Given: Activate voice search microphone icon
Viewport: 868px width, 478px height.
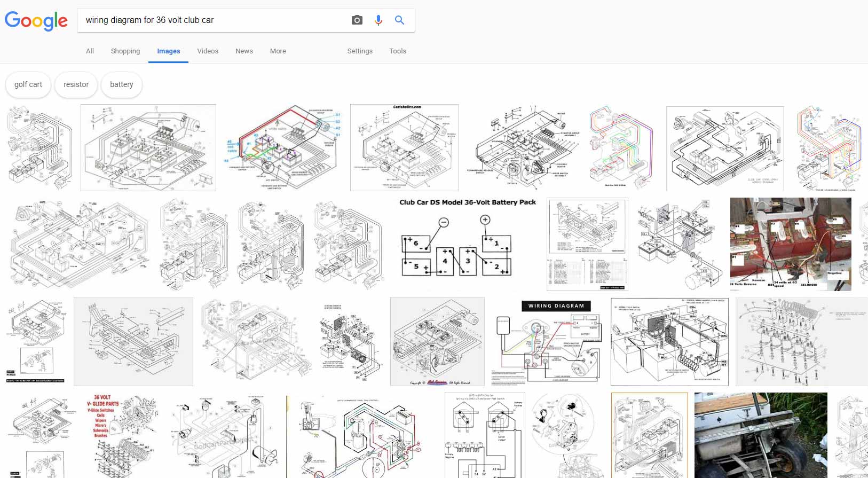Looking at the screenshot, I should [378, 20].
